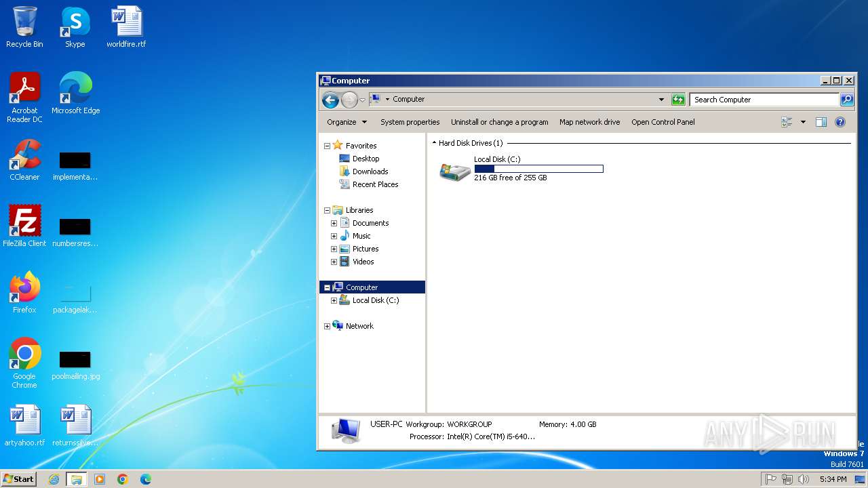Image resolution: width=868 pixels, height=488 pixels.
Task: Select the worldfire.rtf desktop file
Action: click(126, 27)
